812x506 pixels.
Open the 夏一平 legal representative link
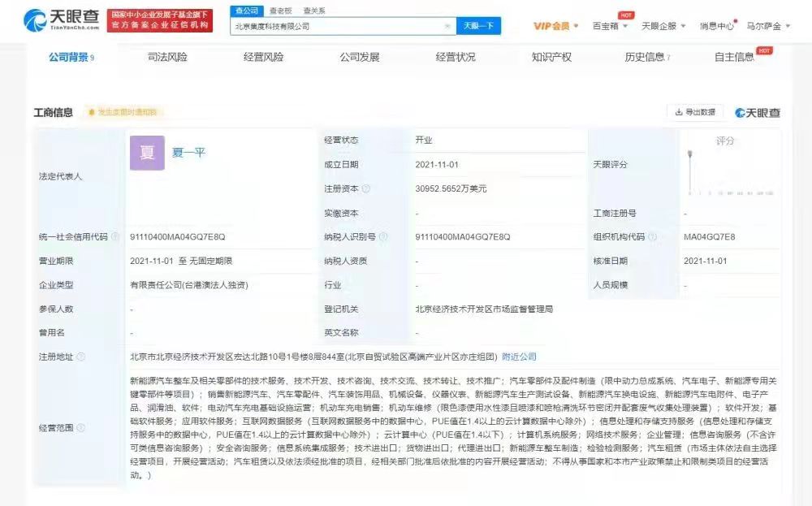tap(188, 152)
